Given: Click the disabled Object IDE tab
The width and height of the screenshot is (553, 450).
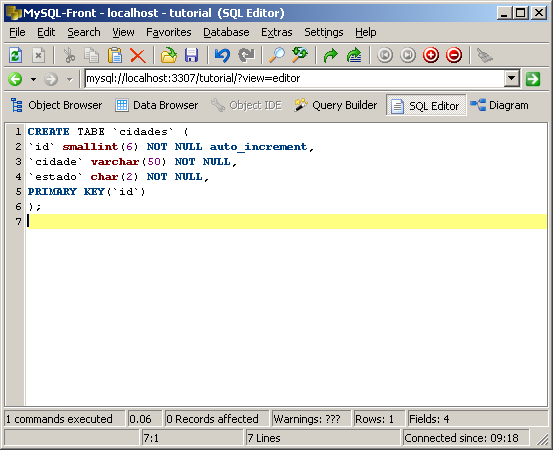Looking at the screenshot, I should [x=246, y=105].
